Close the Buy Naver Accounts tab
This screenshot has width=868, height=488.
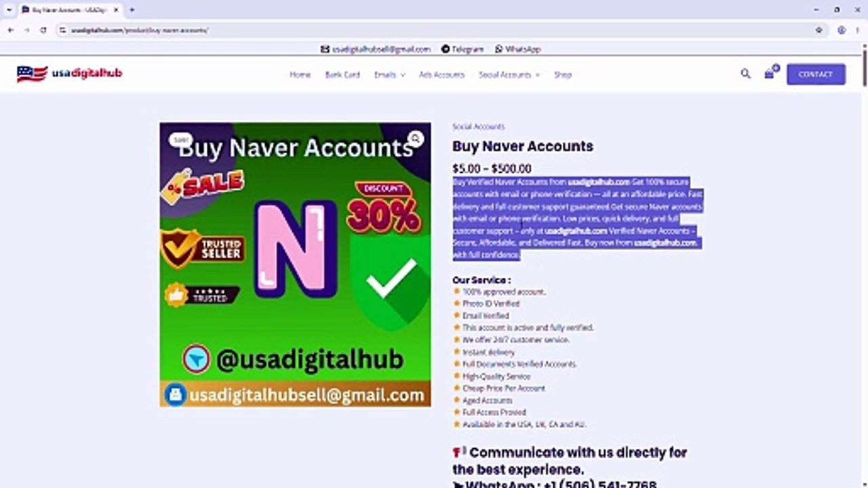pos(115,10)
